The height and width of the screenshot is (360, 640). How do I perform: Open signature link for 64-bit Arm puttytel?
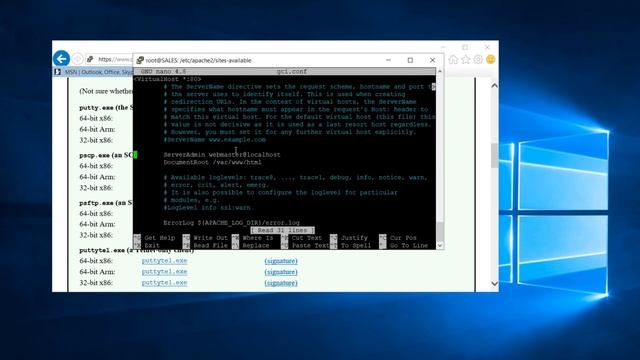click(281, 272)
